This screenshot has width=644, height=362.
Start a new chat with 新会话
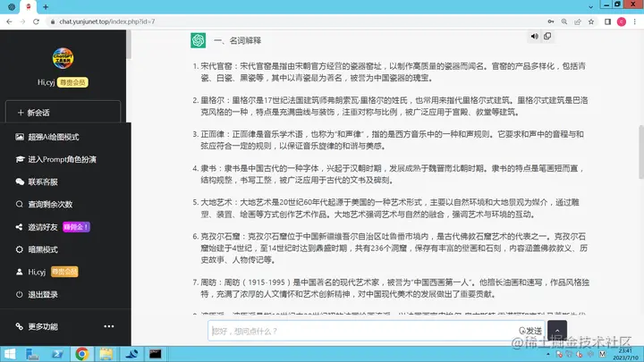(x=63, y=113)
